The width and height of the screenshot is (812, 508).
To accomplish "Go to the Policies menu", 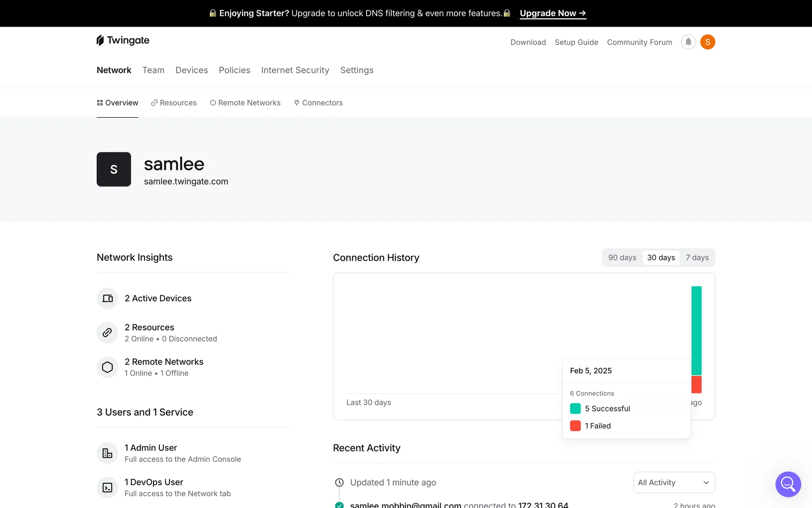I will tap(234, 70).
